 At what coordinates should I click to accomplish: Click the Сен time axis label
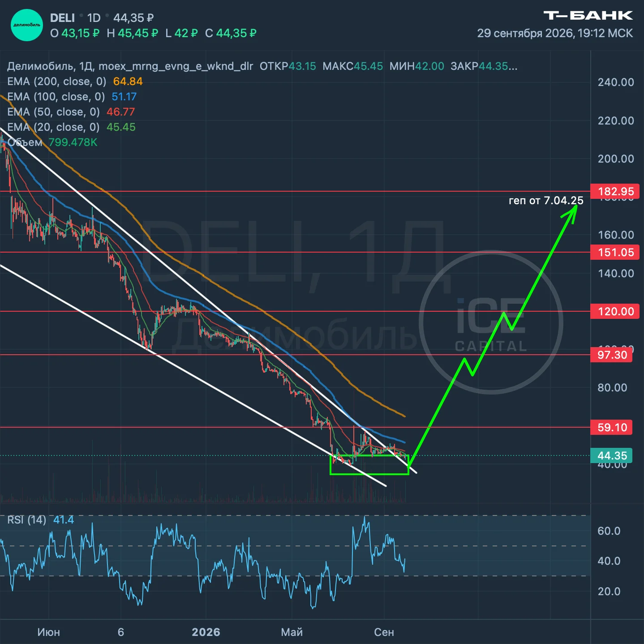[384, 632]
